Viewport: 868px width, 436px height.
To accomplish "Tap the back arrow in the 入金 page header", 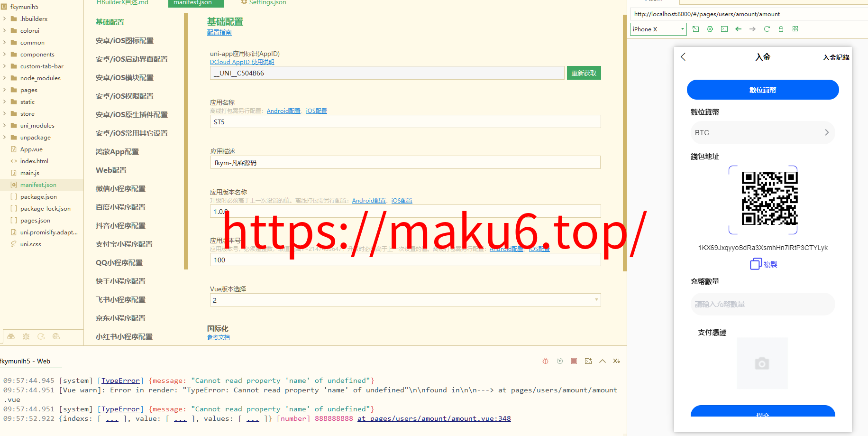I will click(x=683, y=57).
